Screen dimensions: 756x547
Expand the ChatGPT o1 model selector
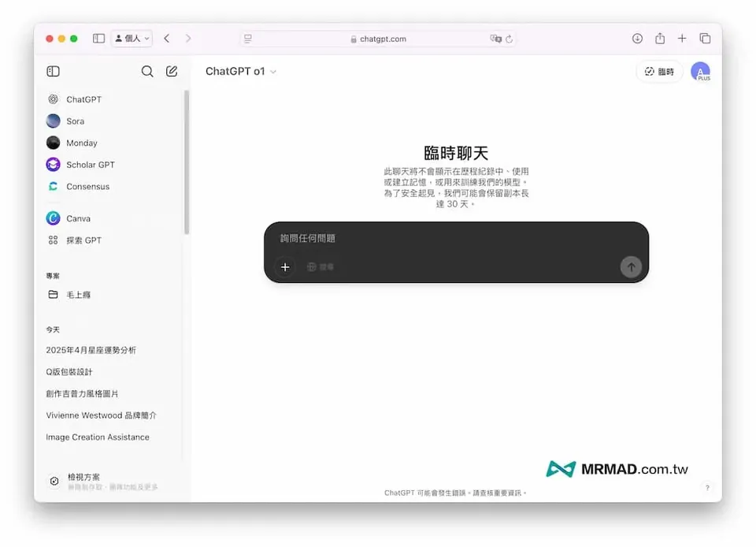click(241, 72)
